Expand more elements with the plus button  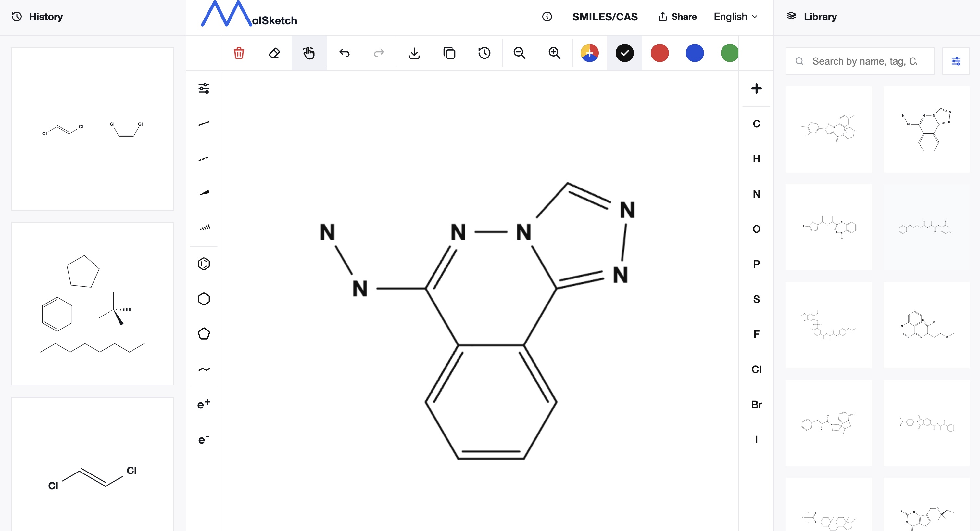tap(756, 88)
